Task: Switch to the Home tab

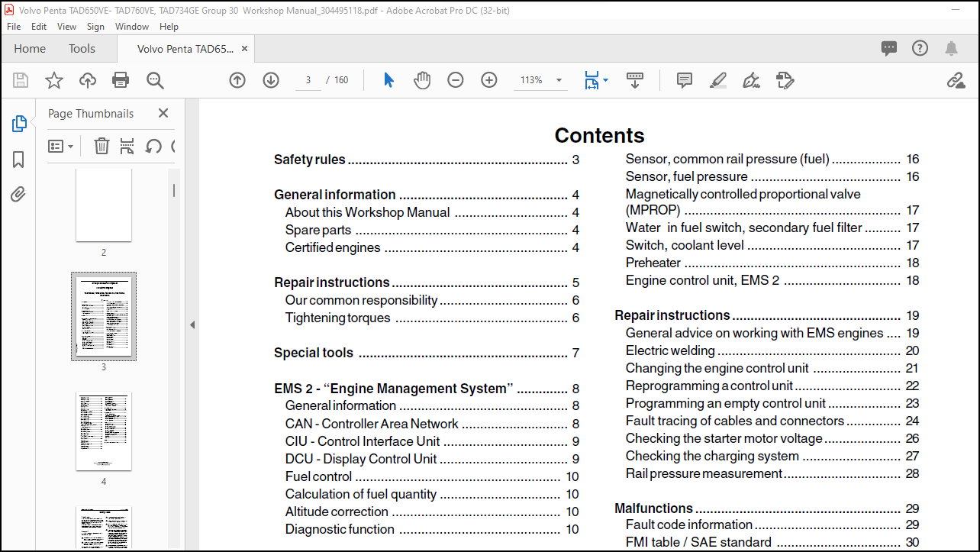Action: (30, 49)
